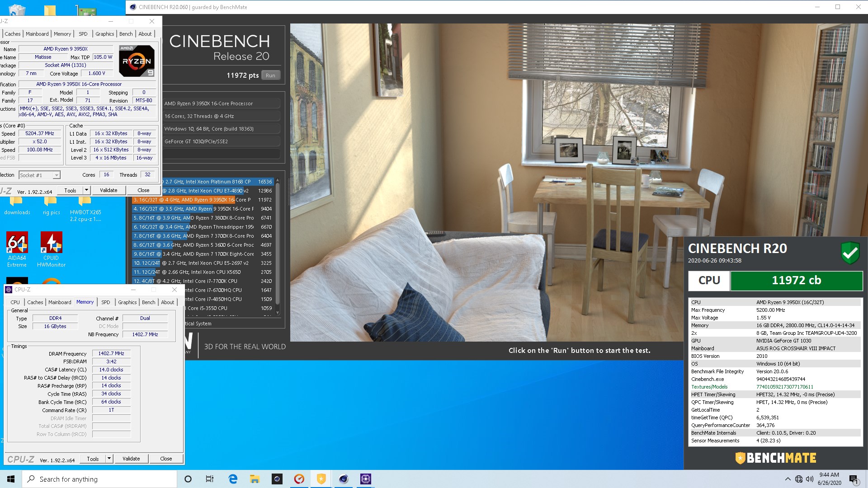Open SPD tab in lower CPU-Z window

coord(106,302)
